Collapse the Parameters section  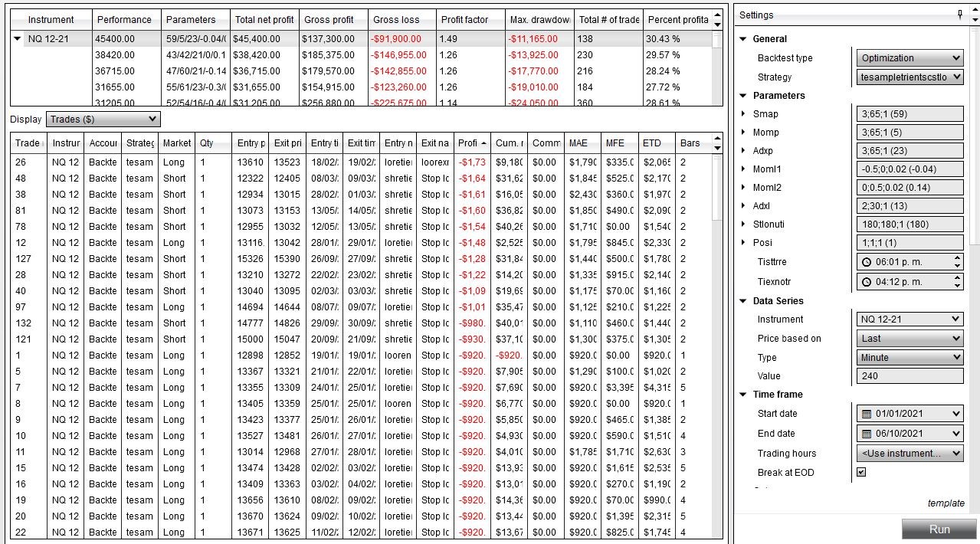click(x=742, y=96)
